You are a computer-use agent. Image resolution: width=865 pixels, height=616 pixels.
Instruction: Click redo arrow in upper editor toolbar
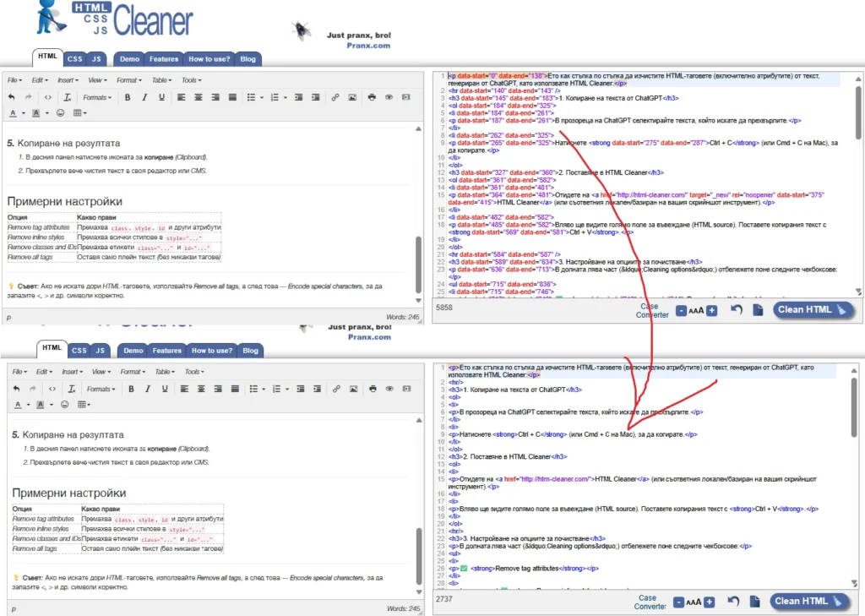pos(29,97)
